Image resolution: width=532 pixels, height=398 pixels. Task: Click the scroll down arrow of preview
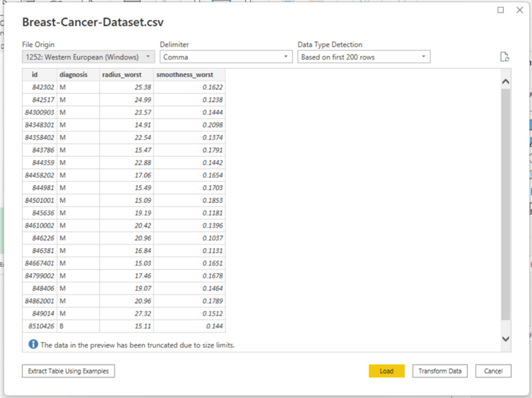pyautogui.click(x=505, y=338)
